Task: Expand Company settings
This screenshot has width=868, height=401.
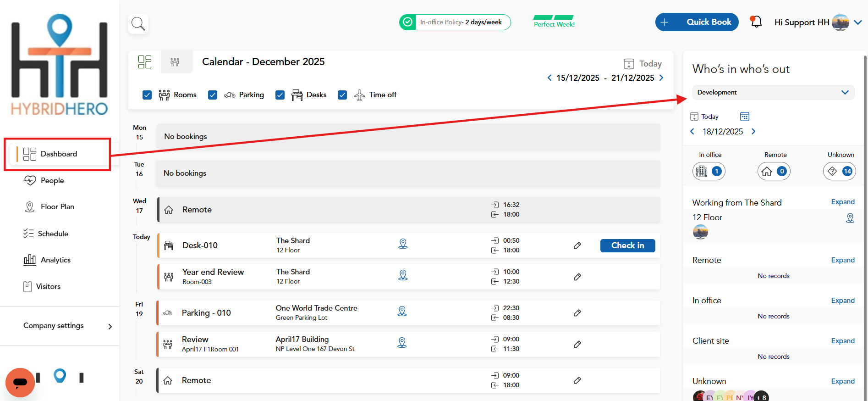Action: click(68, 326)
